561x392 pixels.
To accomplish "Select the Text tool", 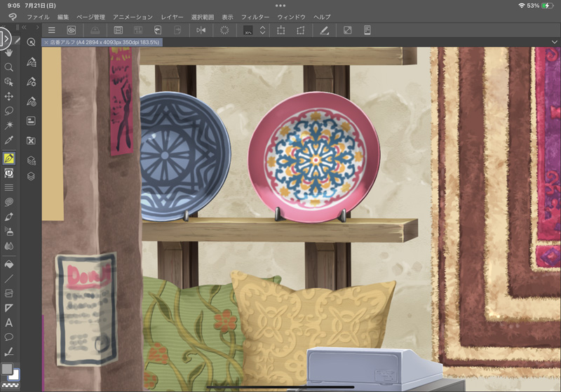I will point(9,323).
